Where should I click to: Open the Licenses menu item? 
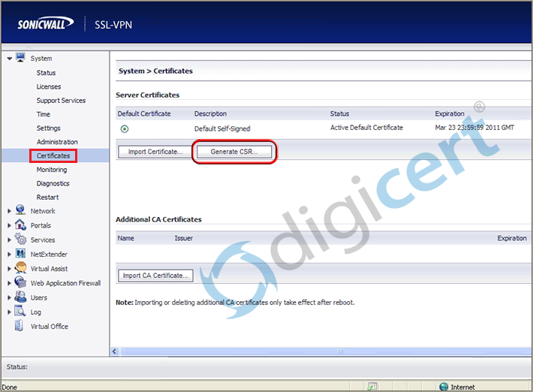(49, 86)
